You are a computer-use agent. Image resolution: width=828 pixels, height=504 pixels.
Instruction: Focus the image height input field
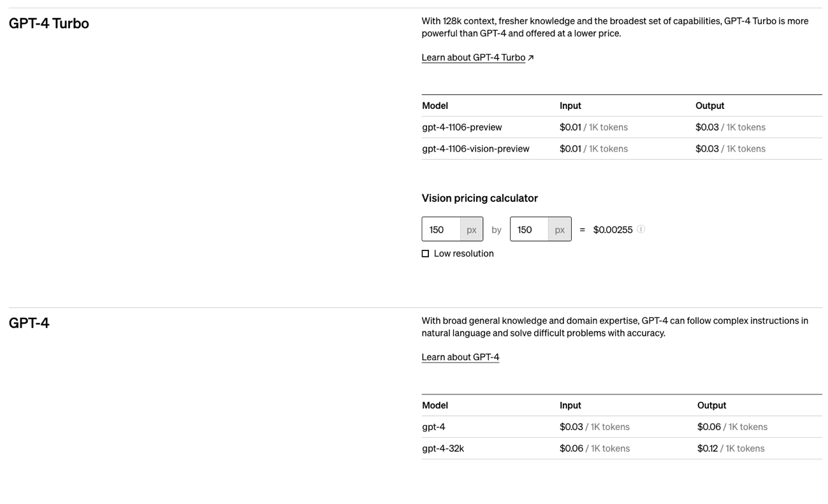529,229
